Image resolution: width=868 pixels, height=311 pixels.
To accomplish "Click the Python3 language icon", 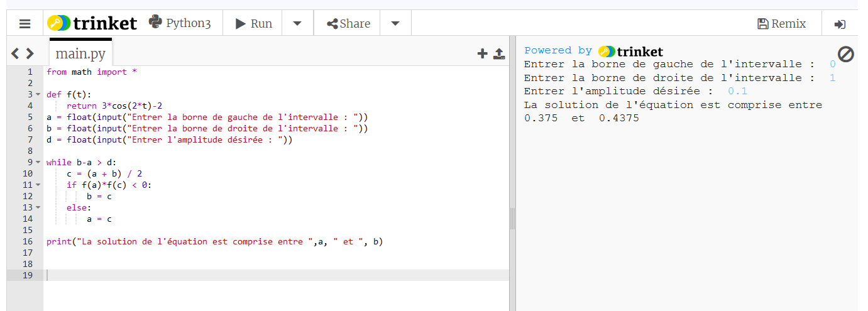I will tap(155, 23).
